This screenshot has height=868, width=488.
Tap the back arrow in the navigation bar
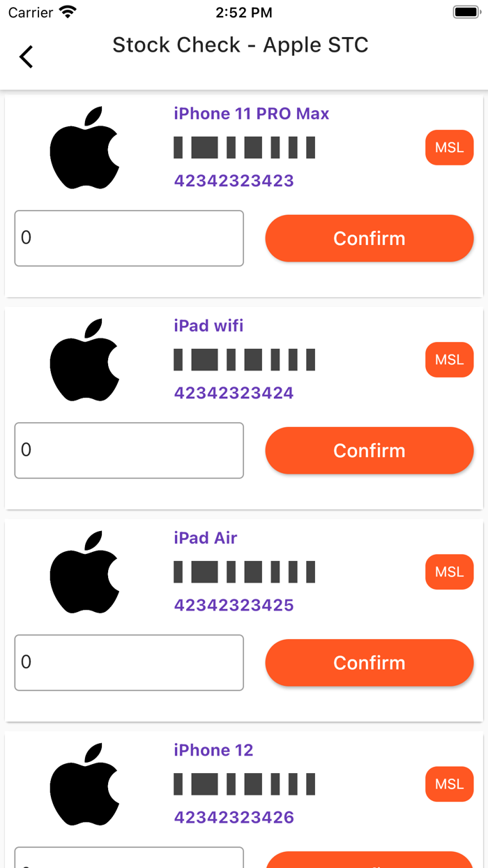[x=26, y=57]
